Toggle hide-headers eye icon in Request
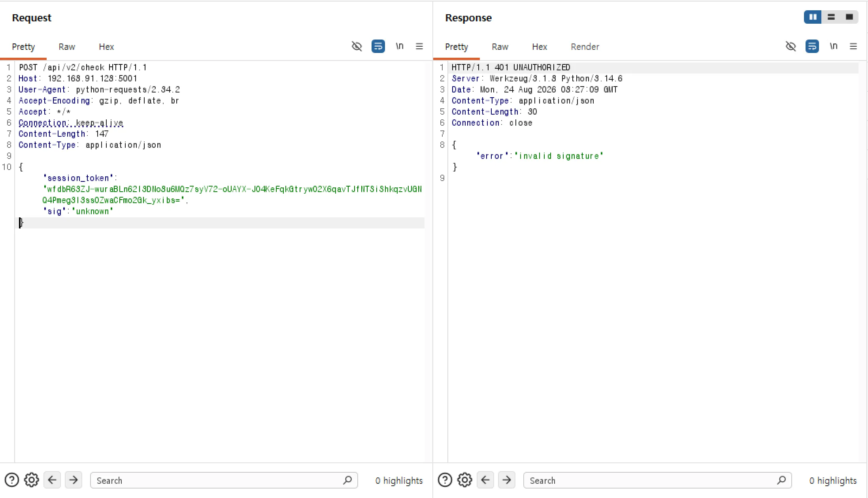 click(357, 46)
